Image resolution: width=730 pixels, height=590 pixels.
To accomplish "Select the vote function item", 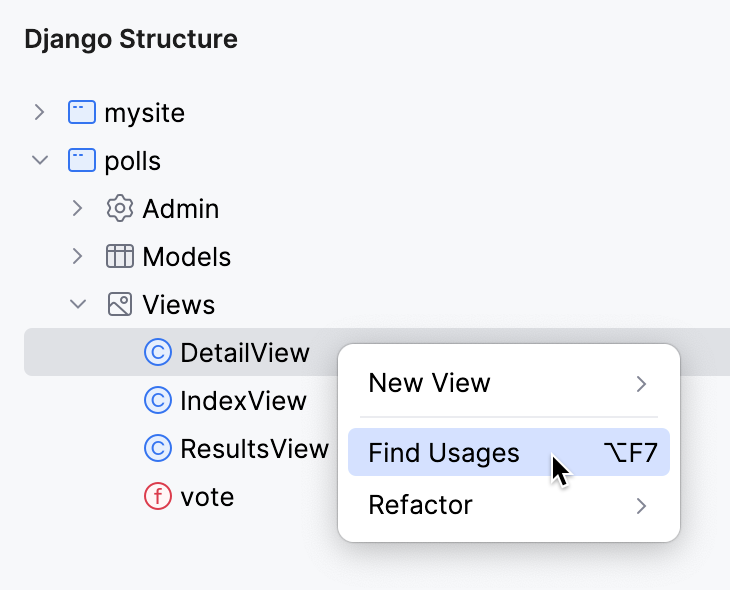I will pyautogui.click(x=207, y=496).
